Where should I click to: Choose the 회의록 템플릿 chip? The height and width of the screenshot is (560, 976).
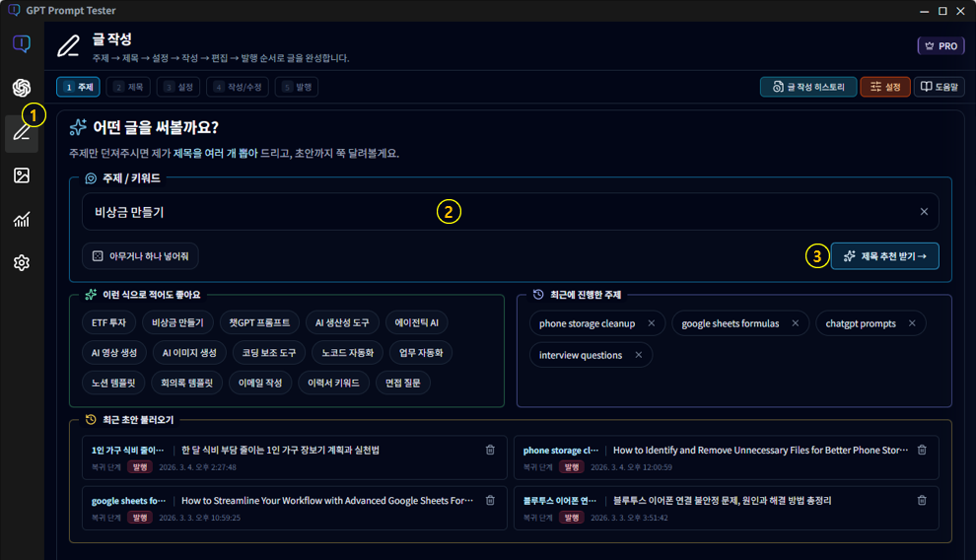click(186, 383)
